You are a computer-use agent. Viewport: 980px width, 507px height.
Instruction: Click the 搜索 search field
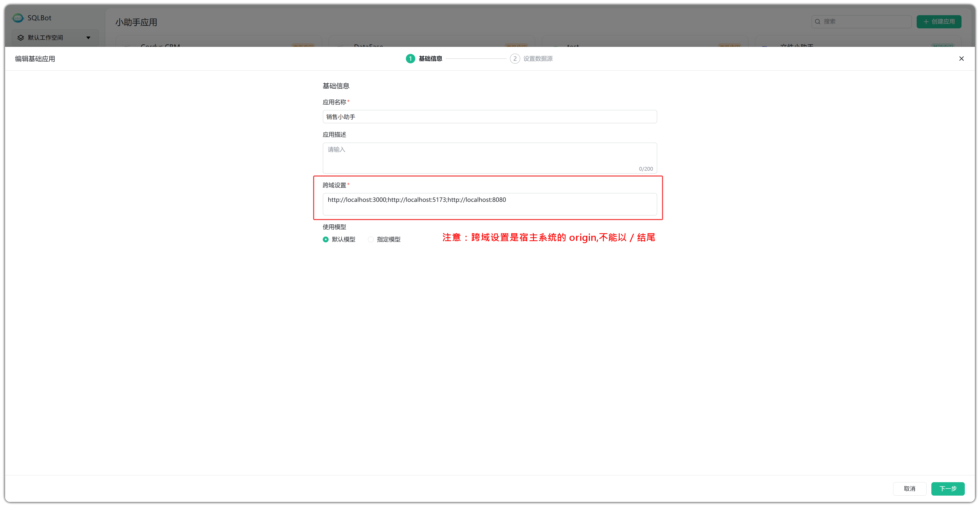pos(861,22)
